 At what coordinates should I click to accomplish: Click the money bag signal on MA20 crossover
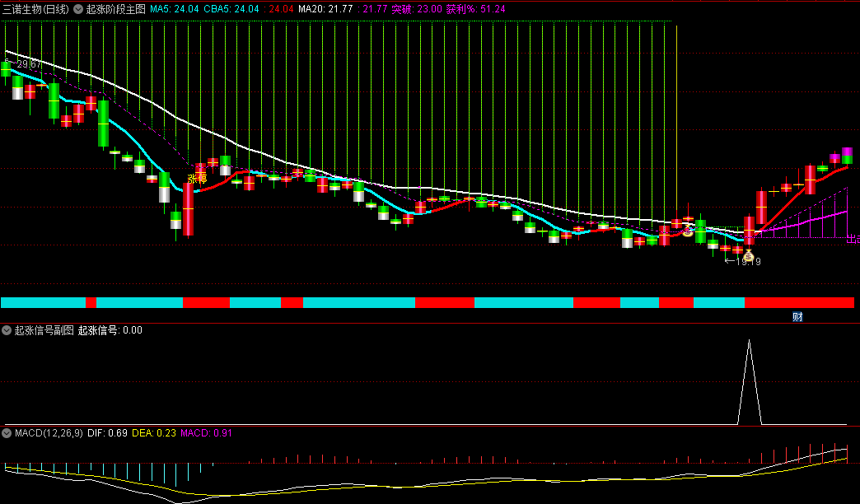coord(689,231)
